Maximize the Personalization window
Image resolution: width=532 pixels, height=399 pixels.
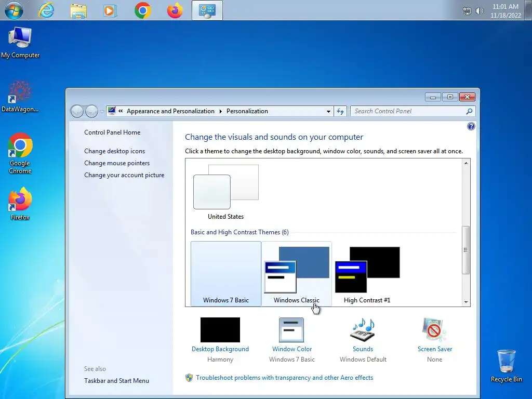click(x=450, y=97)
